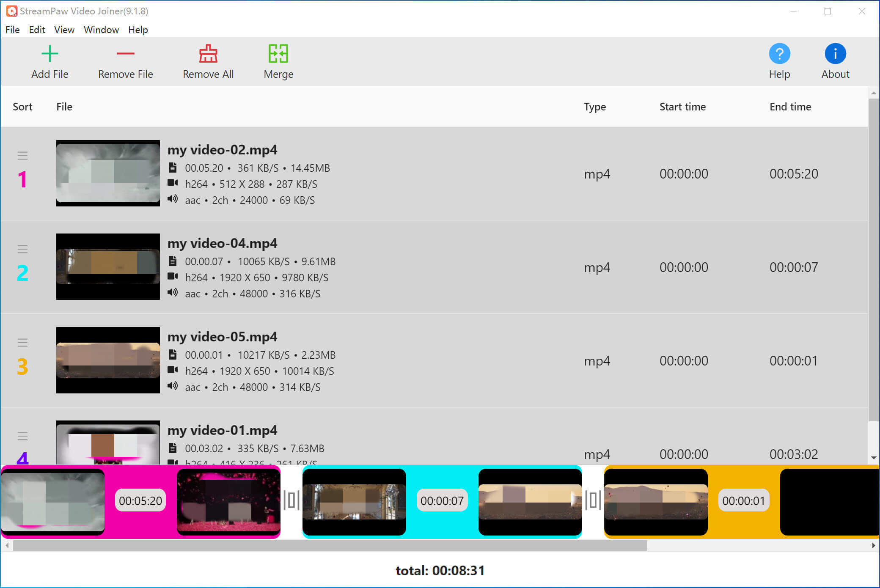Image resolution: width=880 pixels, height=588 pixels.
Task: Click the sort handle for my video-02.mp4
Action: pyautogui.click(x=23, y=156)
